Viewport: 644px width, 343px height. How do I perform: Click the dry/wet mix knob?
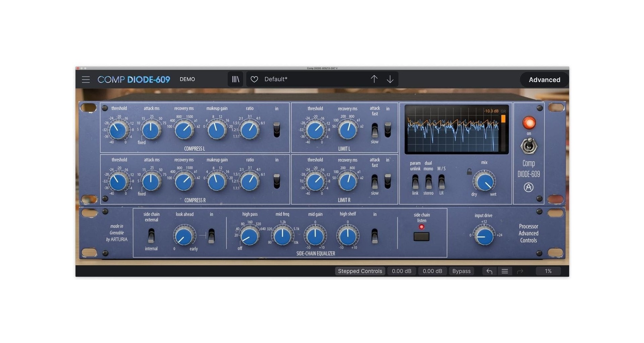[484, 182]
